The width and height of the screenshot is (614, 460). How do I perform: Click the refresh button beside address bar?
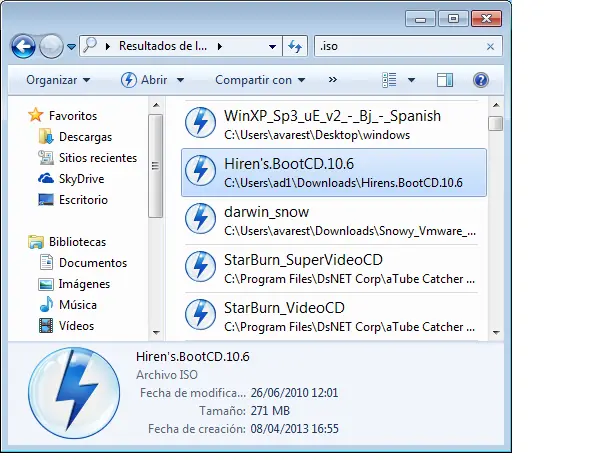(x=296, y=46)
